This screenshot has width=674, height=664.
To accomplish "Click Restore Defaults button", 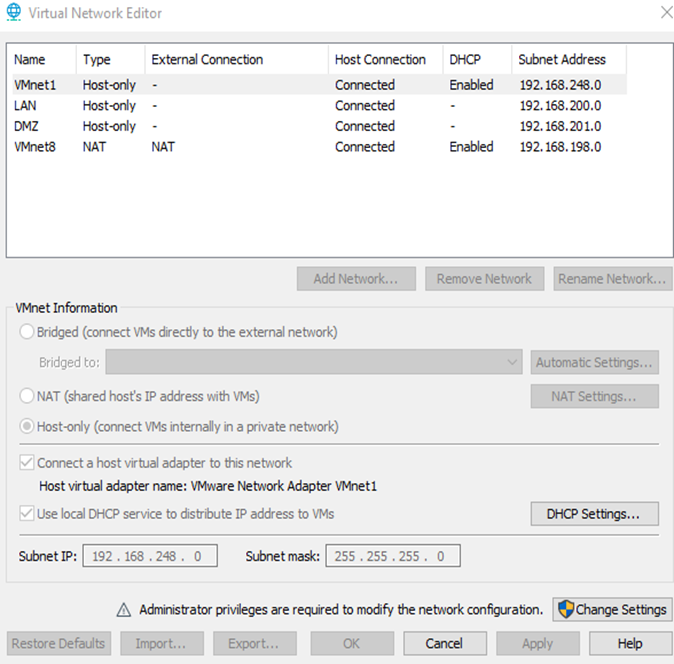I will pos(59,643).
